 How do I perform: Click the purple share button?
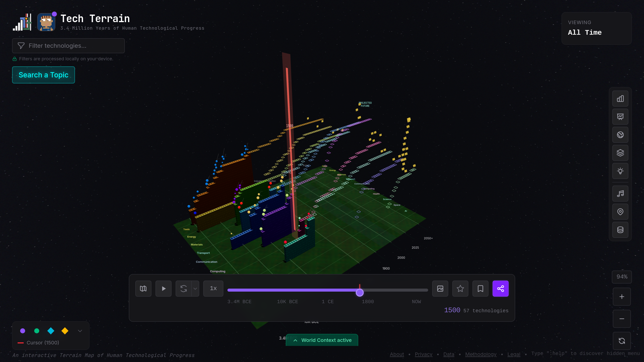coord(500,289)
